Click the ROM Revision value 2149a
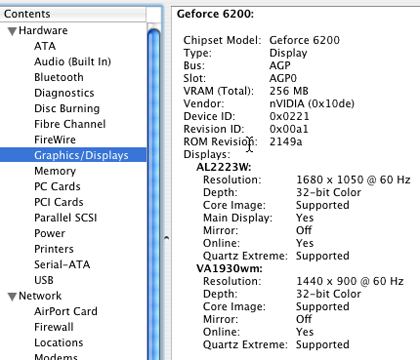The width and height of the screenshot is (420, 360). point(286,142)
